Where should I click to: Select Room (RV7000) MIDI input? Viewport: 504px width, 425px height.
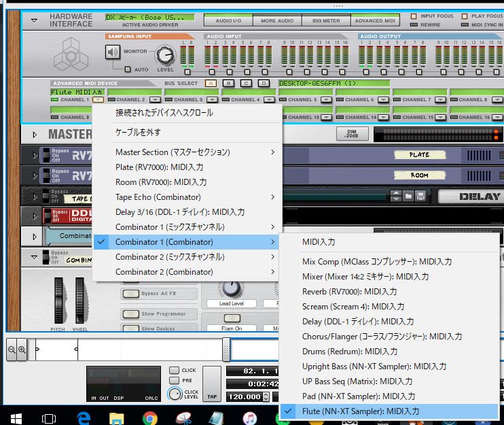(x=187, y=182)
